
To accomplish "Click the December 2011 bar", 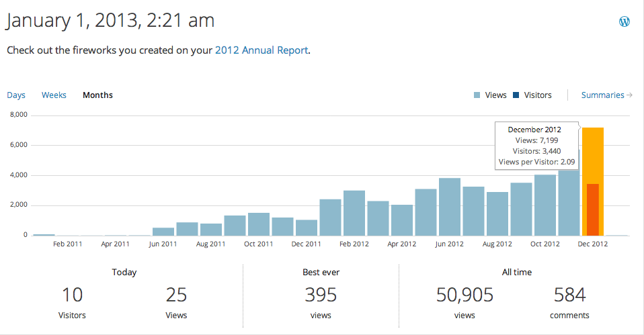I will (307, 228).
